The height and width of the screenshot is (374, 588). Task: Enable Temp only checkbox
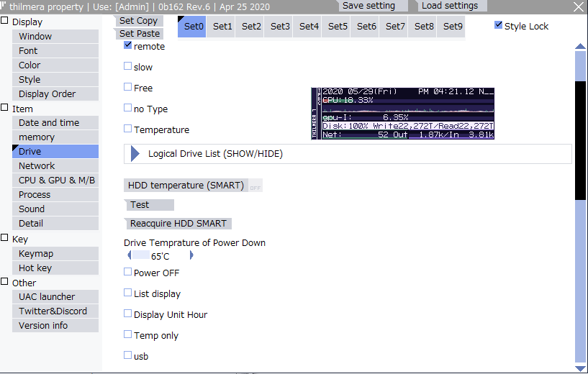point(128,334)
